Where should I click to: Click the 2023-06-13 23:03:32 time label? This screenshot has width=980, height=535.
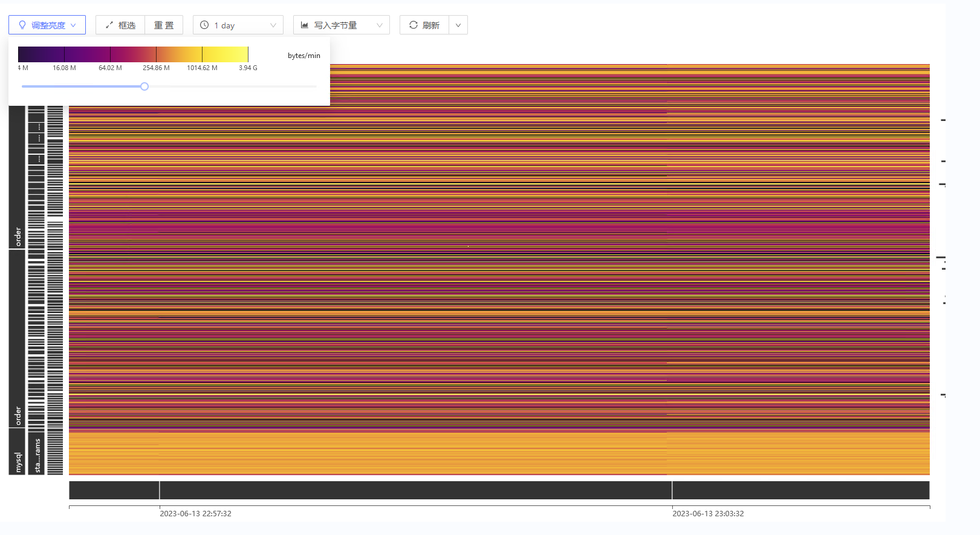708,514
